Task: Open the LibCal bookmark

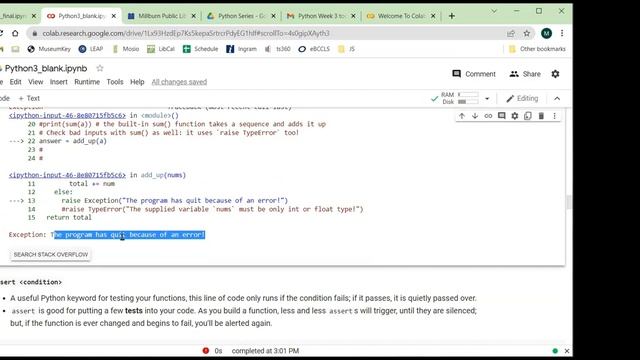Action: 161,49
